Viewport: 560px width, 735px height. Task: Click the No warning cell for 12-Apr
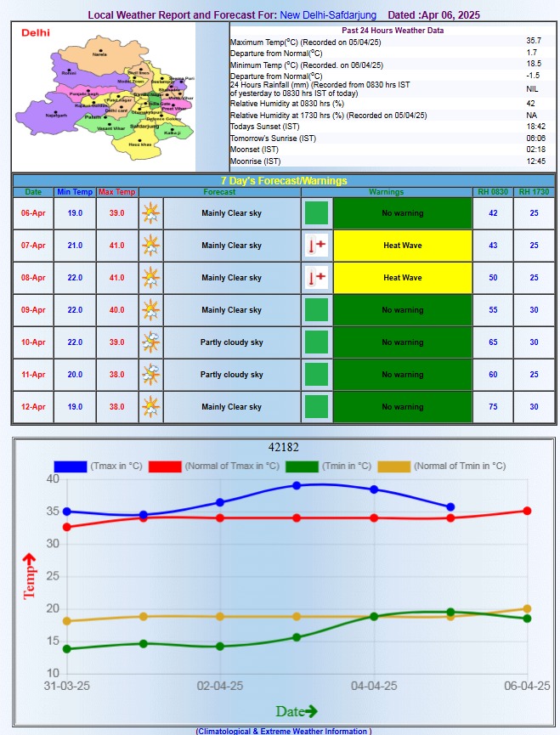click(x=403, y=407)
